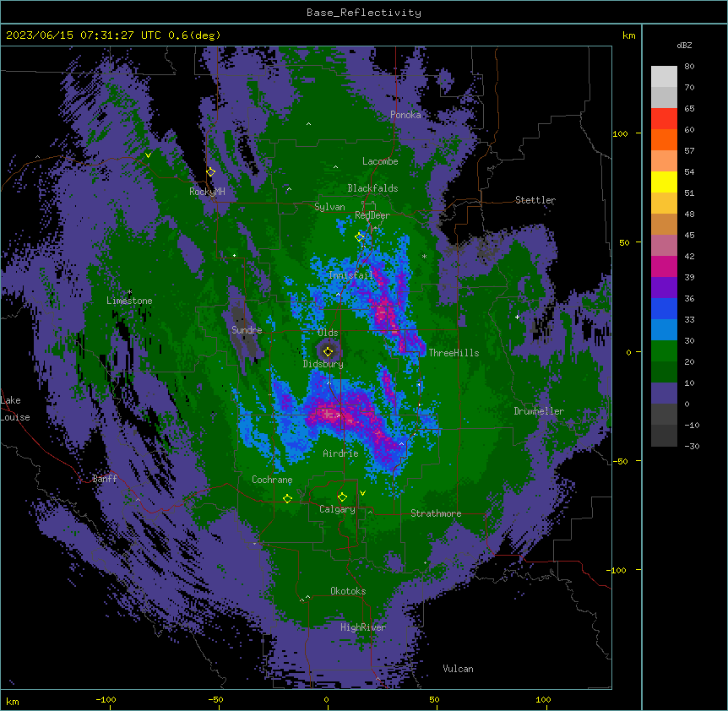This screenshot has height=711, width=728.
Task: Click the white caret marker west of Ponoka
Action: click(x=309, y=124)
